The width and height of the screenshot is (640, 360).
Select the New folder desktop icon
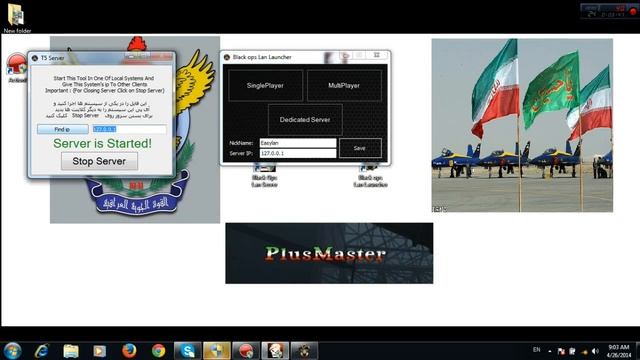coord(17,18)
